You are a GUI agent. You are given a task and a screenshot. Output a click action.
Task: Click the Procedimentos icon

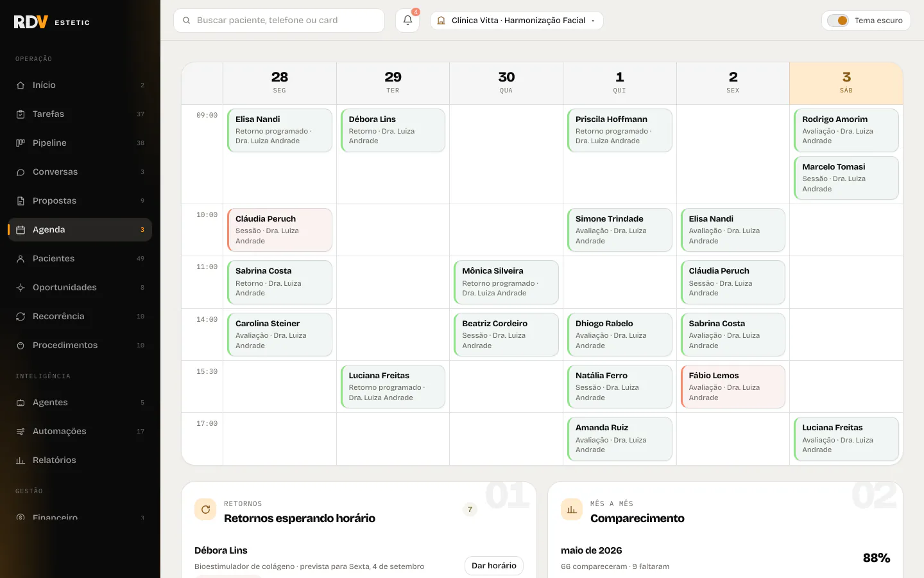(21, 346)
